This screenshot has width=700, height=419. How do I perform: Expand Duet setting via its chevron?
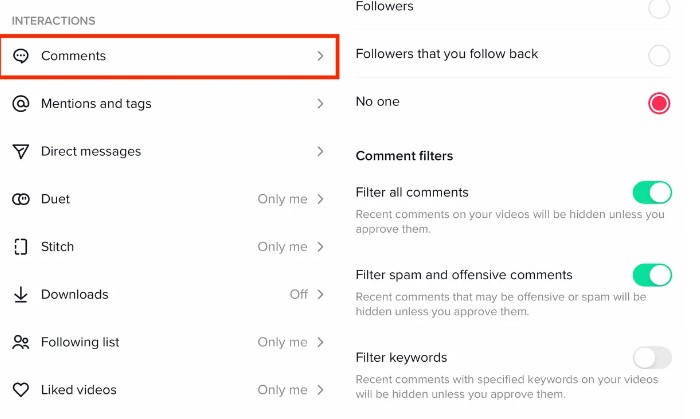(320, 199)
